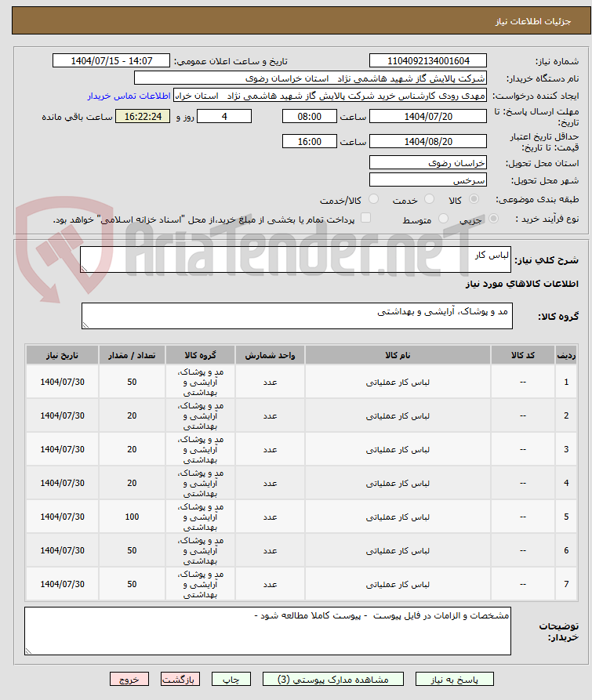Click the چاپ print button
Screen dimensions: 592x700
pyautogui.click(x=231, y=680)
